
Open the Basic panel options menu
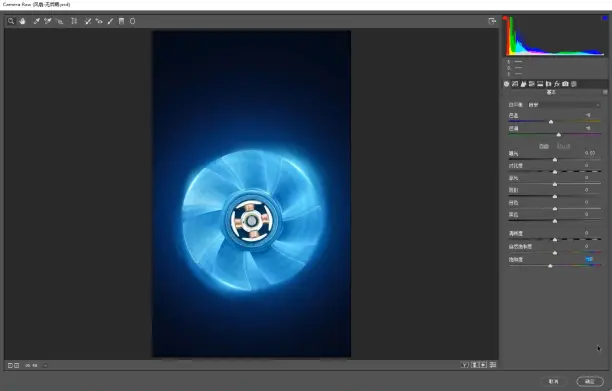click(605, 92)
